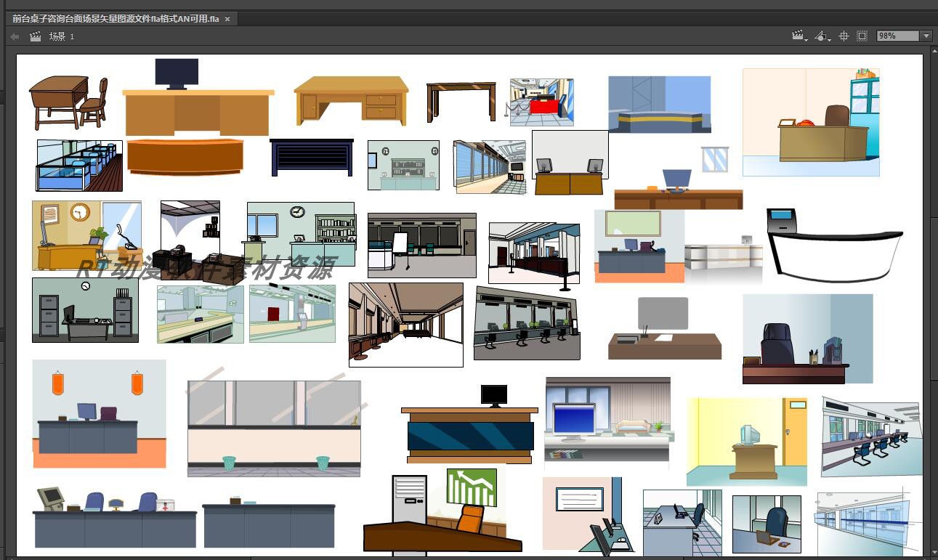The width and height of the screenshot is (938, 560).
Task: Click the 98% zoom input field
Action: click(898, 36)
